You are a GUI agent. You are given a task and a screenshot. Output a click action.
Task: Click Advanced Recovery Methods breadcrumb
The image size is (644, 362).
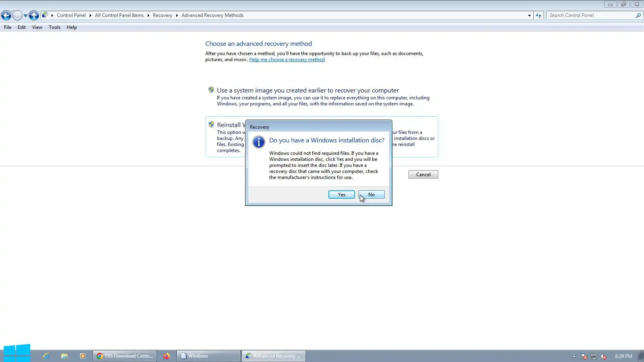pos(213,15)
